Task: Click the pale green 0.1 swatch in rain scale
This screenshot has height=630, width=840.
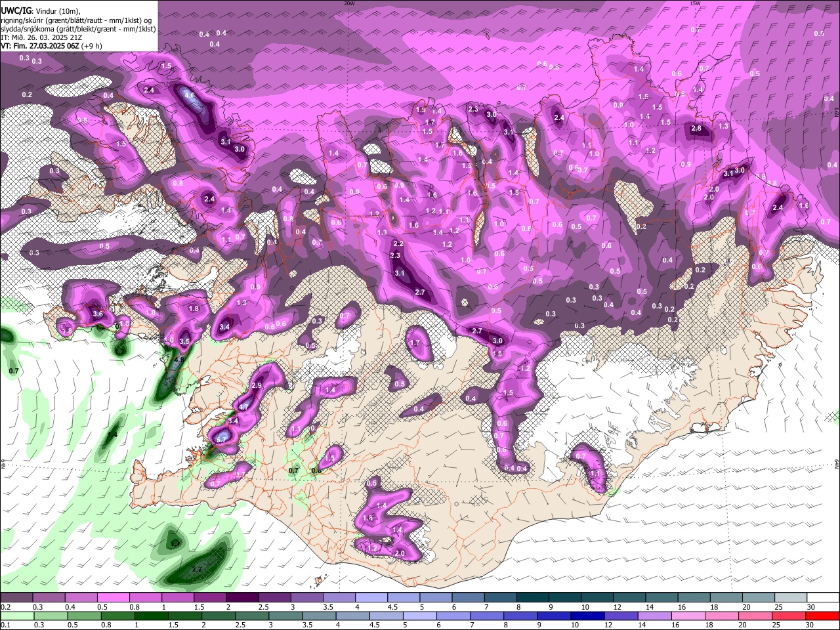Action: 17,616
